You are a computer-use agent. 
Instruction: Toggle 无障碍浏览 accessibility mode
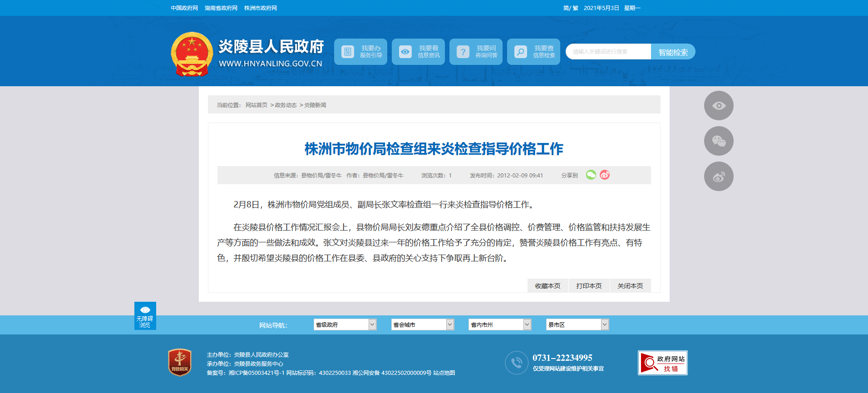(x=145, y=316)
